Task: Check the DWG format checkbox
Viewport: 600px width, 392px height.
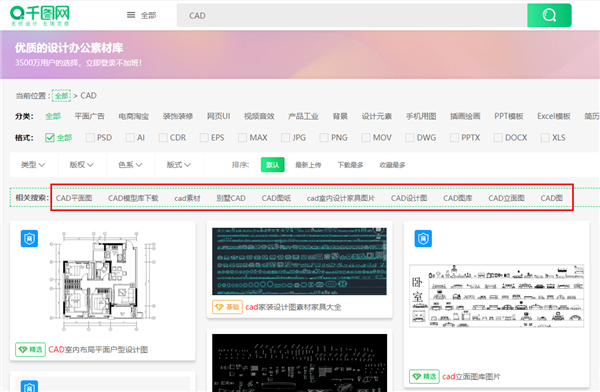Action: pyautogui.click(x=410, y=137)
